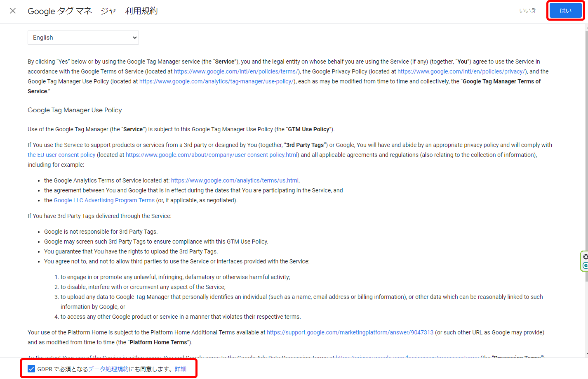
Task: Click 'to access any other Google product' item
Action: pyautogui.click(x=181, y=317)
